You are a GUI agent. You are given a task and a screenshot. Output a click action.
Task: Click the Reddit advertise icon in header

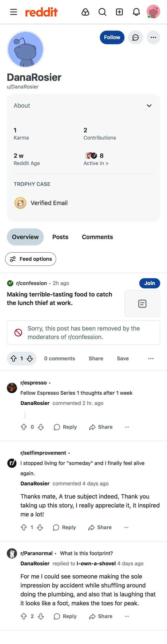(85, 12)
